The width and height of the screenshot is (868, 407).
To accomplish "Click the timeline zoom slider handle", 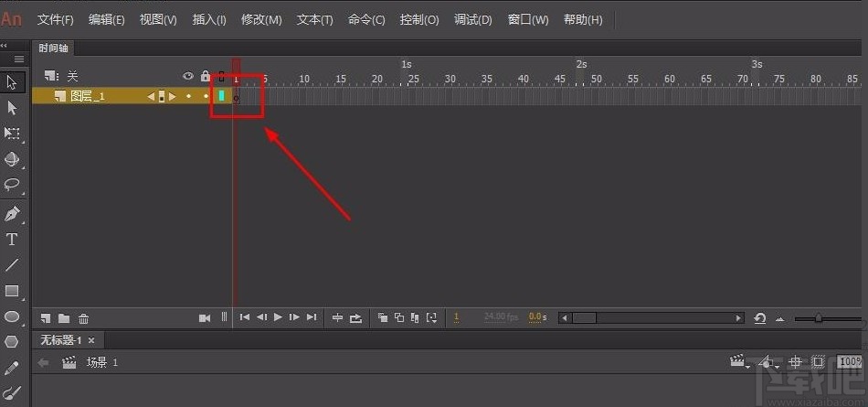I will coord(818,318).
